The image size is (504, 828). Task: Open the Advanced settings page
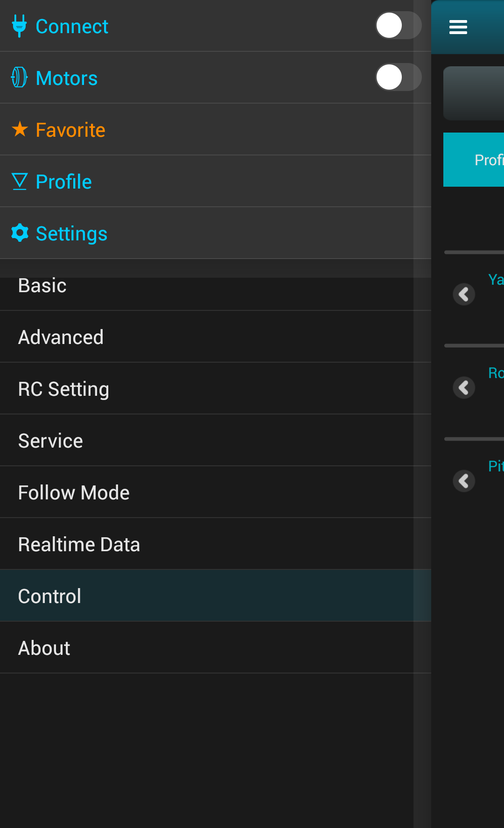coord(61,337)
